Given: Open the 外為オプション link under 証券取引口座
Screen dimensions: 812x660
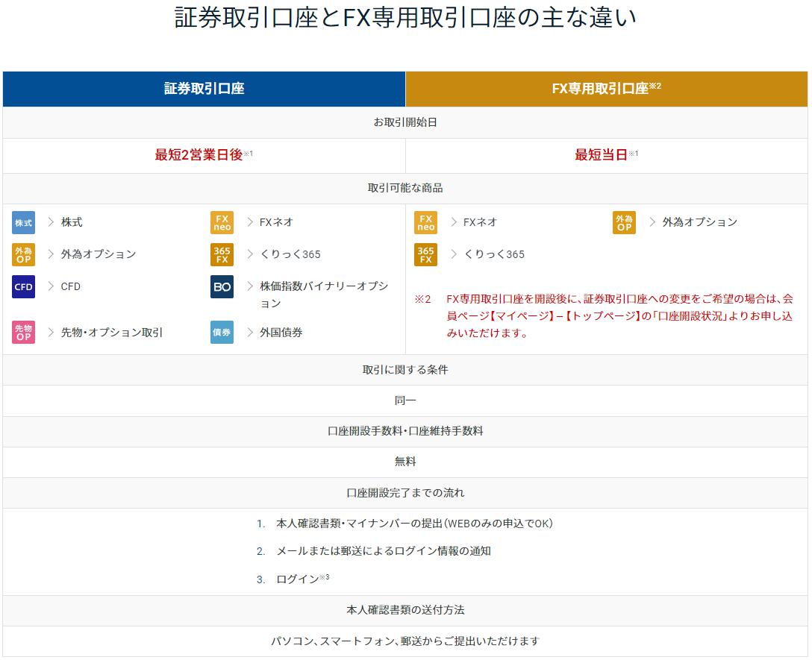Looking at the screenshot, I should click(x=99, y=254).
